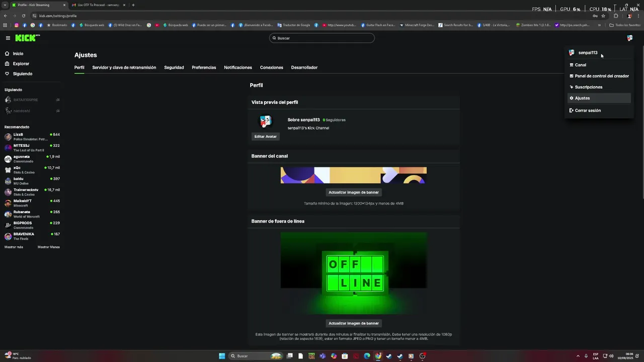Click Mostrar Menos in recommended list
Screen dimensions: 644x362
[49, 247]
